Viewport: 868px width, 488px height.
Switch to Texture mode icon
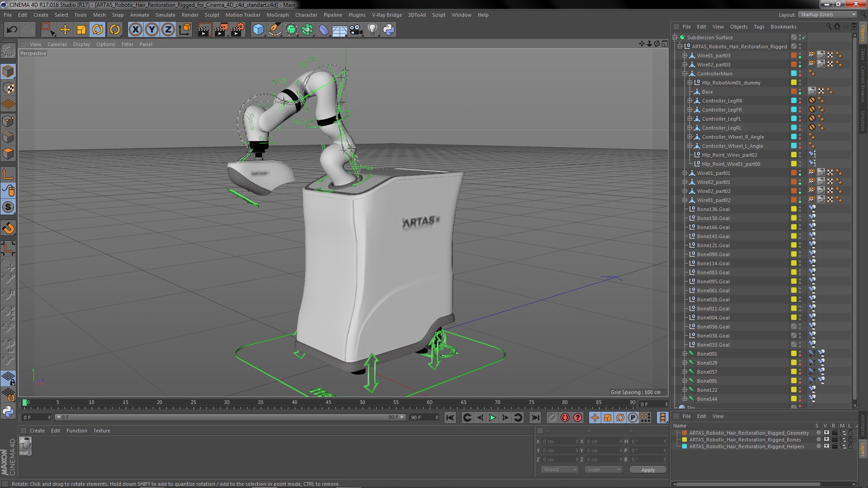pyautogui.click(x=8, y=88)
